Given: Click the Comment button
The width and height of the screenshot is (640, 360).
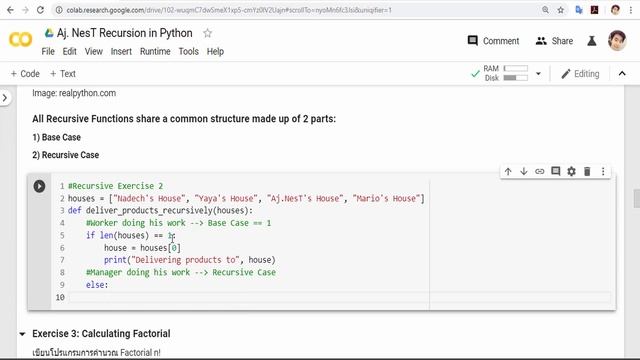Looking at the screenshot, I should (x=493, y=41).
